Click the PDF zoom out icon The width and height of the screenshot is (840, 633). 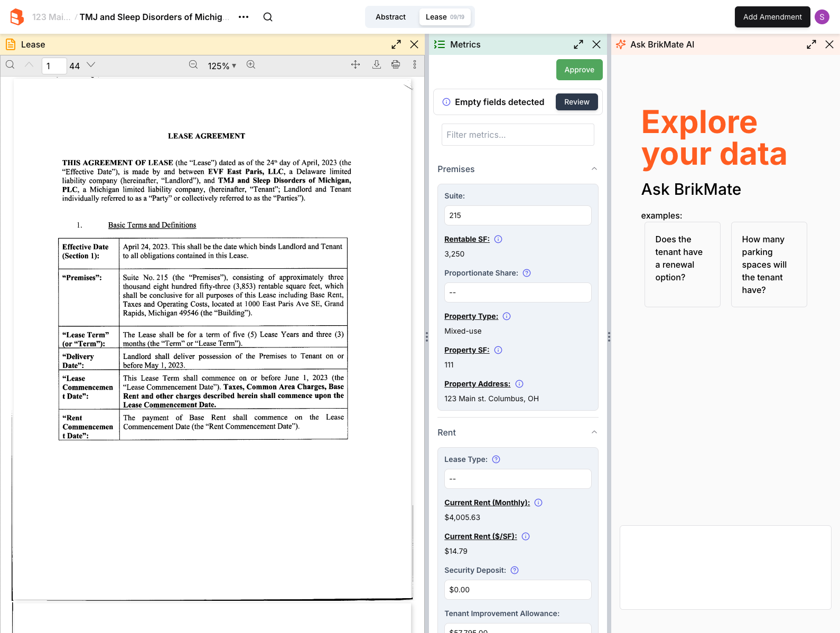[193, 65]
